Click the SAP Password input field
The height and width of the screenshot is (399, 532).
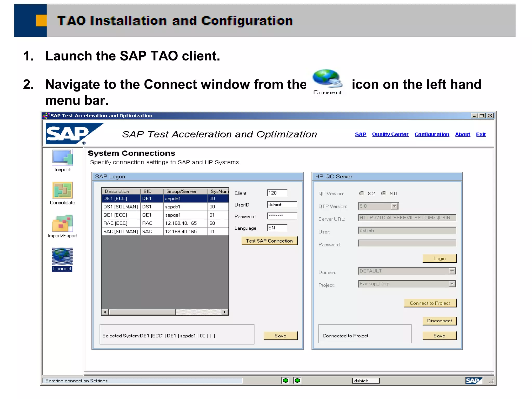[282, 216]
